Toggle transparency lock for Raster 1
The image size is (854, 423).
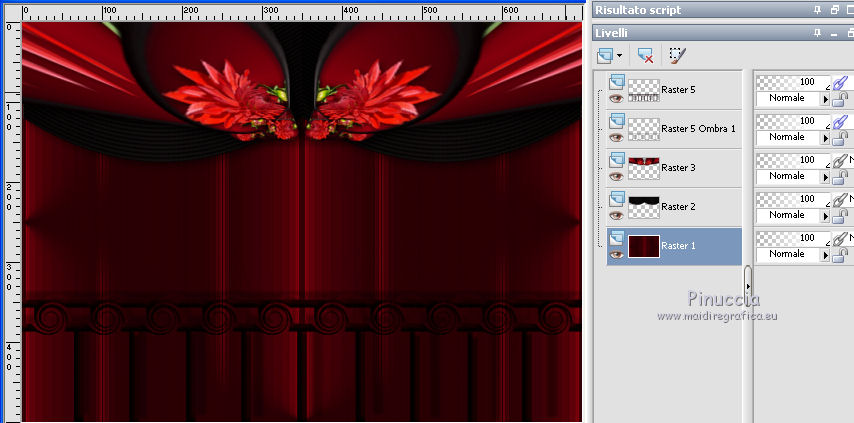[840, 255]
